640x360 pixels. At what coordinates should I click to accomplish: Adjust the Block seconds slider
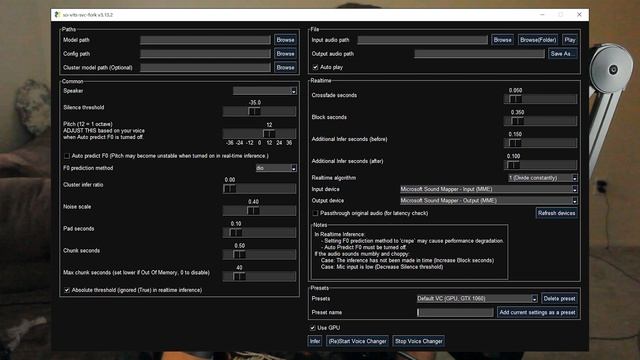(540, 121)
